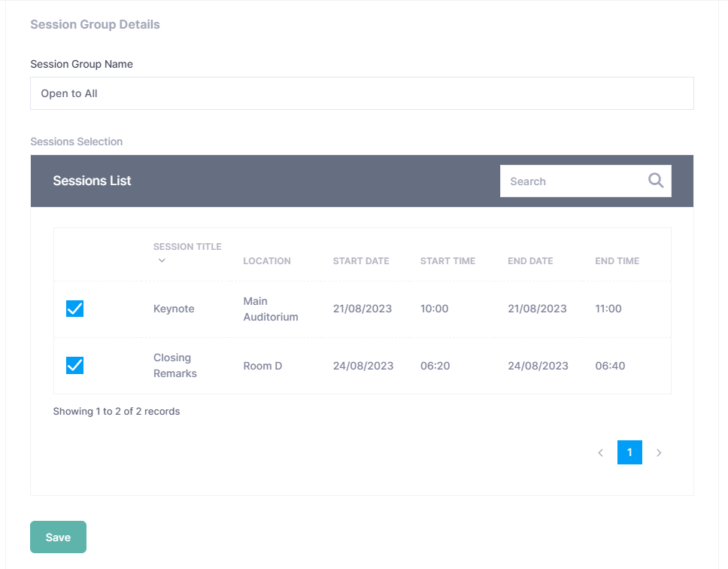728x569 pixels.
Task: Select page 1 in pagination
Action: pyautogui.click(x=629, y=452)
